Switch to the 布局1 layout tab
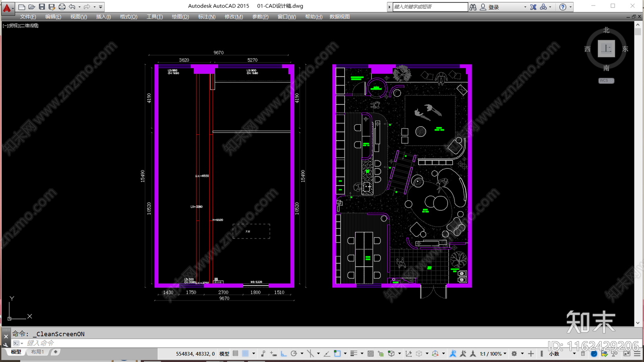The width and height of the screenshot is (644, 362). pyautogui.click(x=38, y=352)
